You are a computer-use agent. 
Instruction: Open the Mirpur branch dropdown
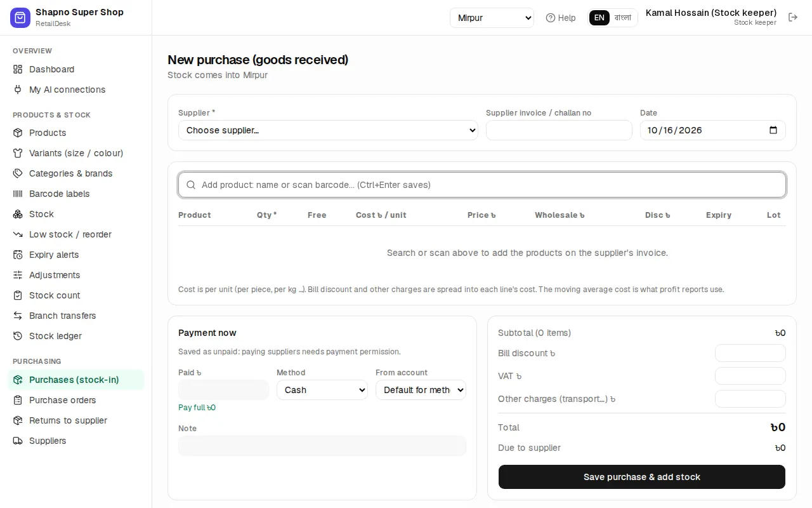[492, 18]
